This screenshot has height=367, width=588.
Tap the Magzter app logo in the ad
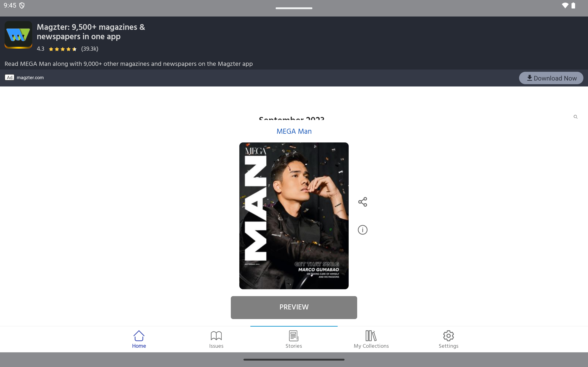(x=18, y=35)
